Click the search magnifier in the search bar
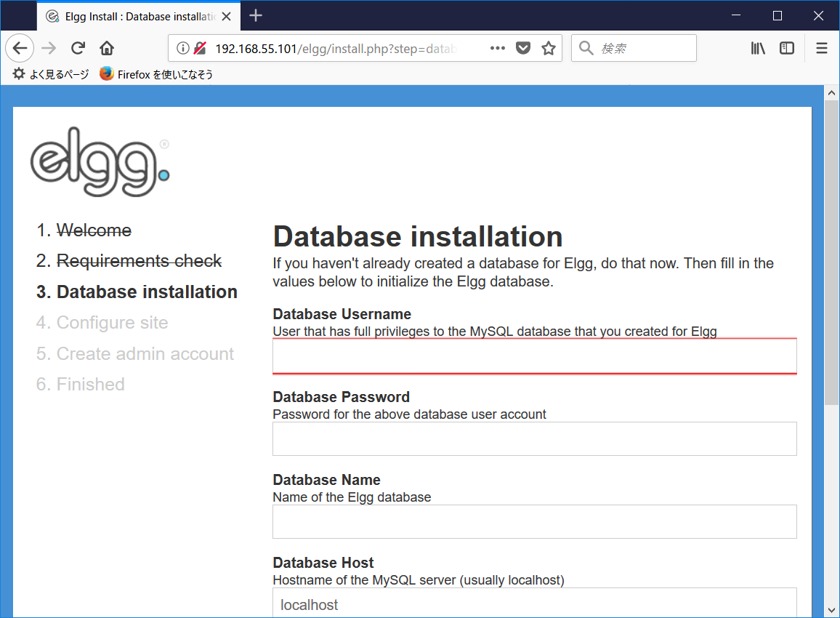 (x=586, y=48)
